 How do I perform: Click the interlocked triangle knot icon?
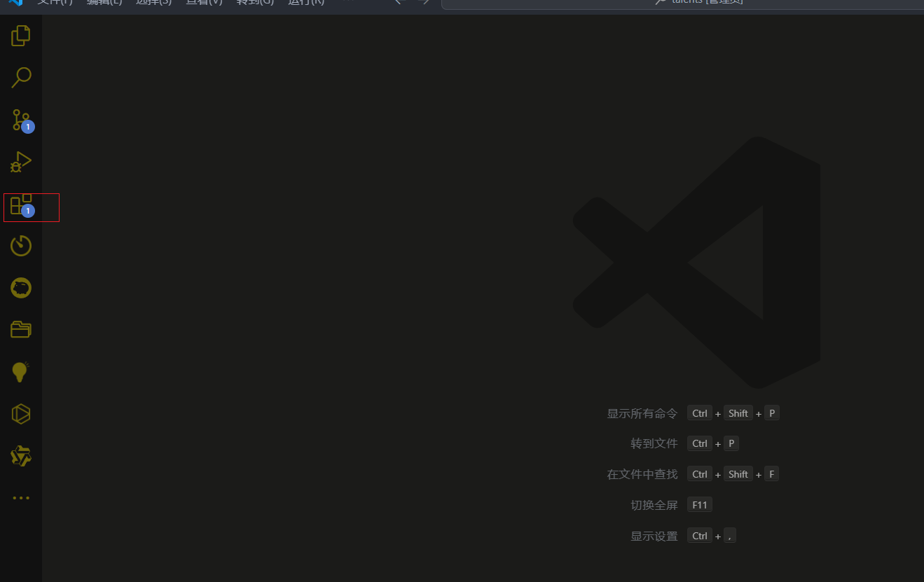(21, 456)
